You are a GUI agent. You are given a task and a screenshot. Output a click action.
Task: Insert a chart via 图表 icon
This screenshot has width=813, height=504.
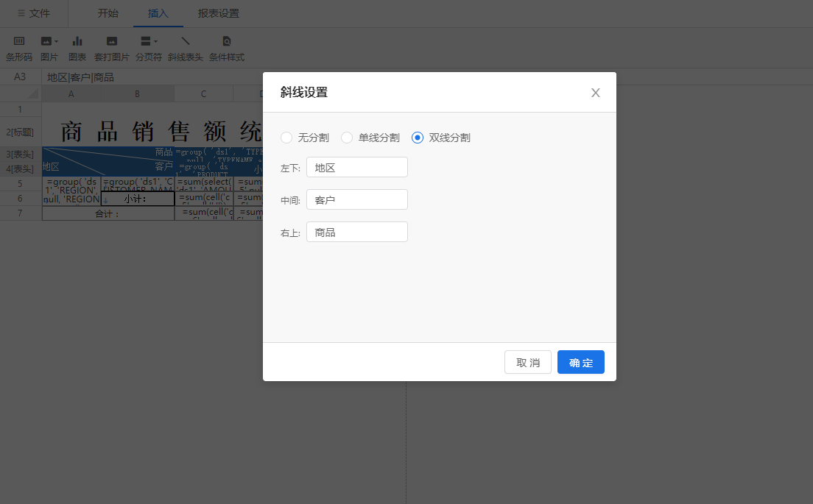tap(77, 41)
